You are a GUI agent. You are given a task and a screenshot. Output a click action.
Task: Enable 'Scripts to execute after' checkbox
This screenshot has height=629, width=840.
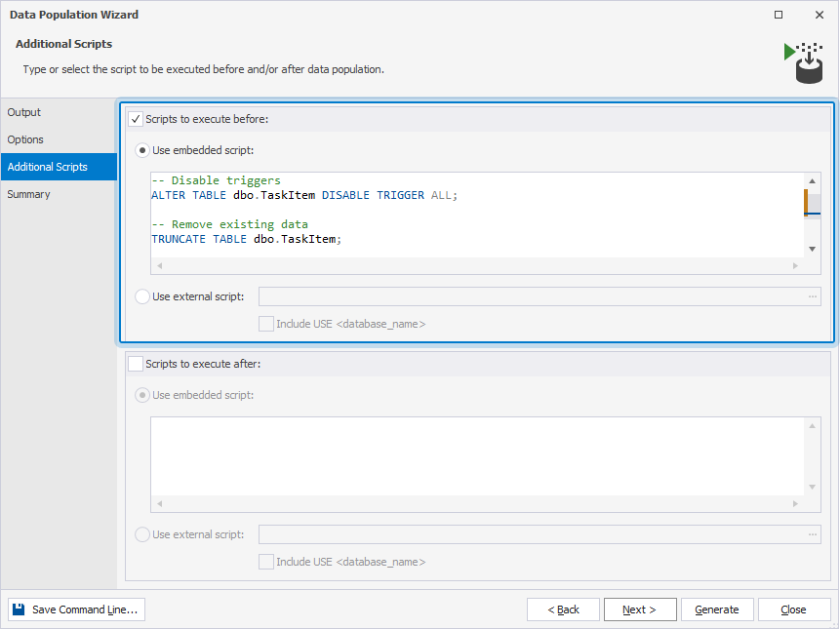pos(136,364)
